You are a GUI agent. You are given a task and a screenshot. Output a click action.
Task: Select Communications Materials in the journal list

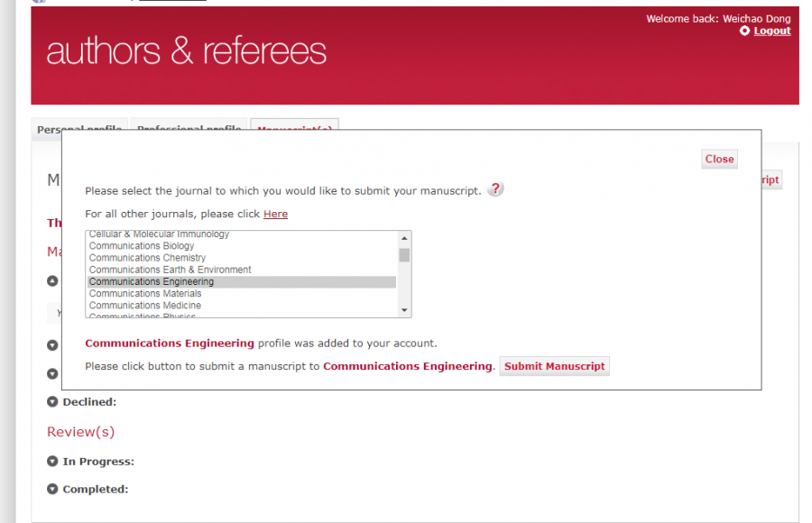242,293
